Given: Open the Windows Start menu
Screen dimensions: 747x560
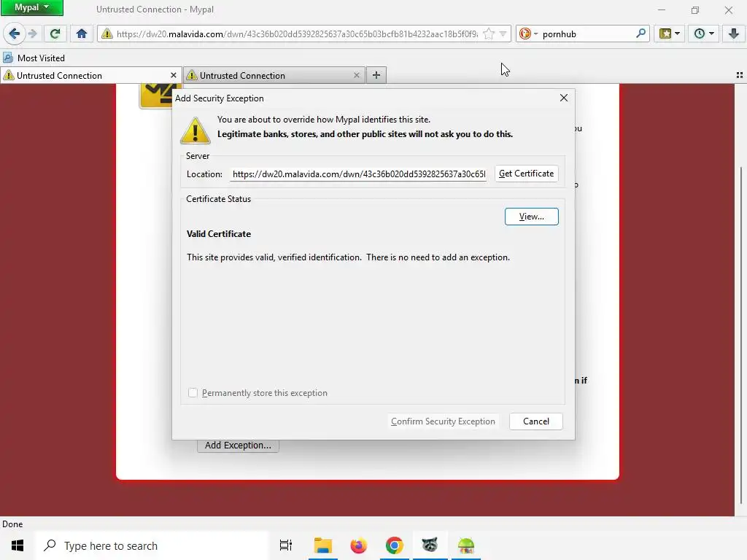Looking at the screenshot, I should 18,545.
